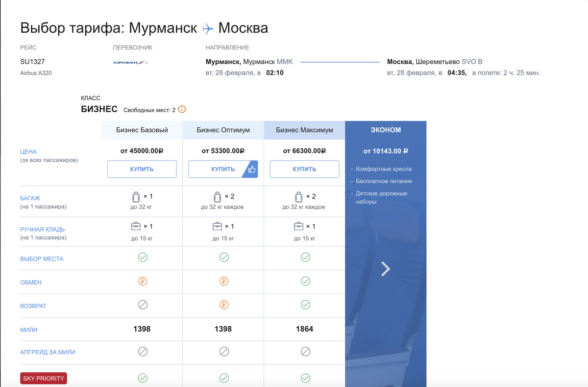Screen dimensions: 588x387
Task: Click the ЦЕНА row label
Action: click(28, 152)
